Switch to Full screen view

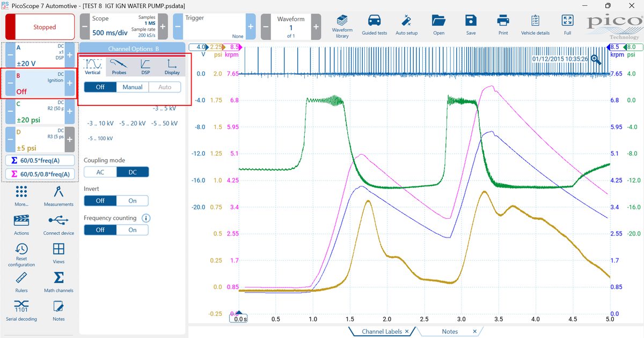click(567, 25)
